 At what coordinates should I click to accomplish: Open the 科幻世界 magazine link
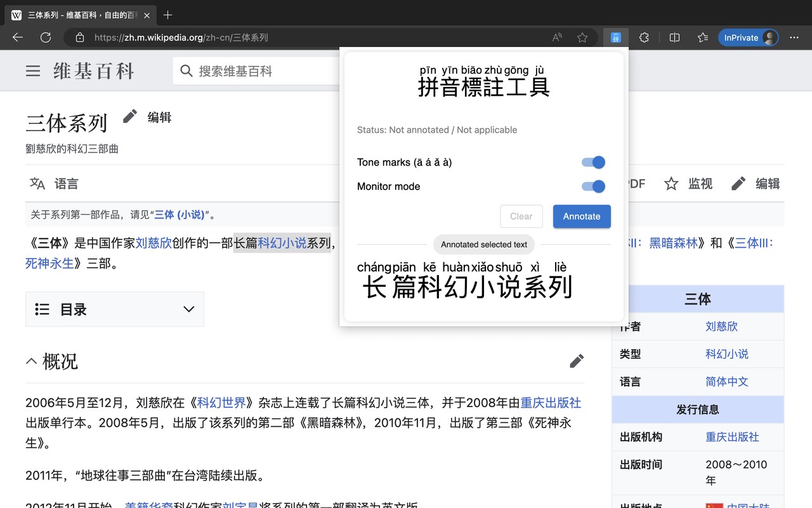[x=221, y=403]
